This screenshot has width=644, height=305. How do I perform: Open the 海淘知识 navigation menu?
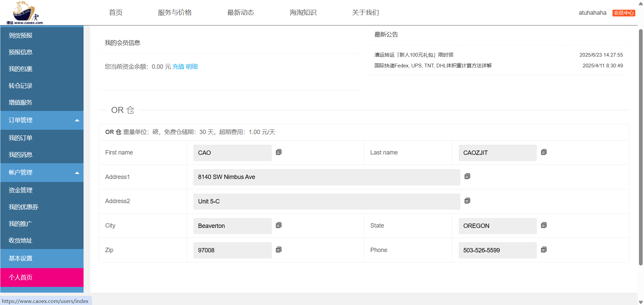pos(303,13)
